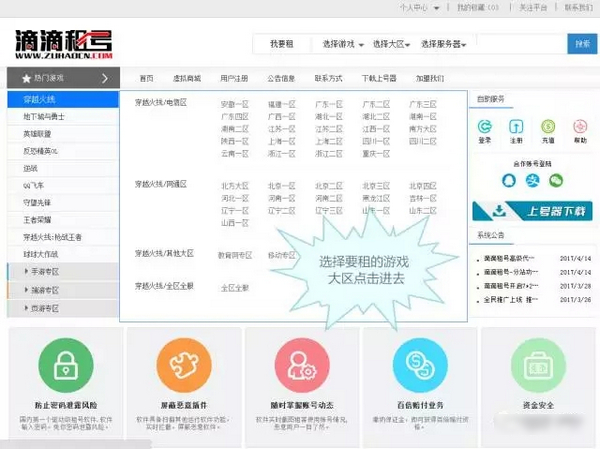Open the 虚拟商城 menu item
The height and width of the screenshot is (449, 600).
[187, 78]
